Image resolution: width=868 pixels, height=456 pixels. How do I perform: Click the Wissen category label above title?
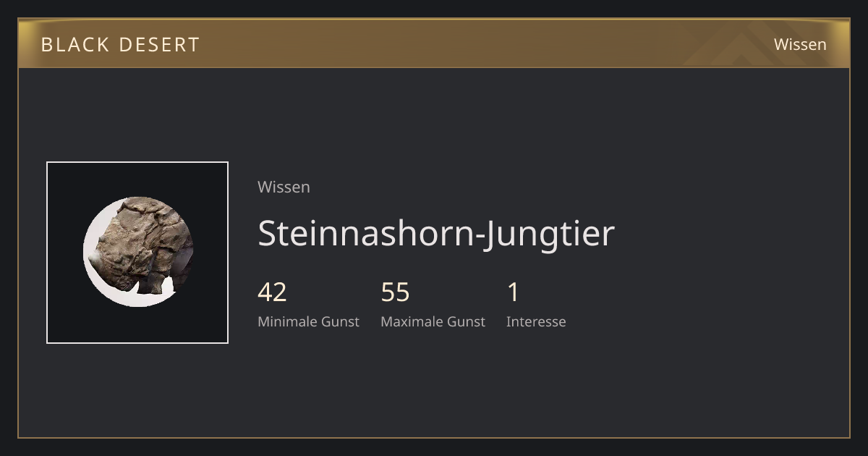click(x=284, y=187)
